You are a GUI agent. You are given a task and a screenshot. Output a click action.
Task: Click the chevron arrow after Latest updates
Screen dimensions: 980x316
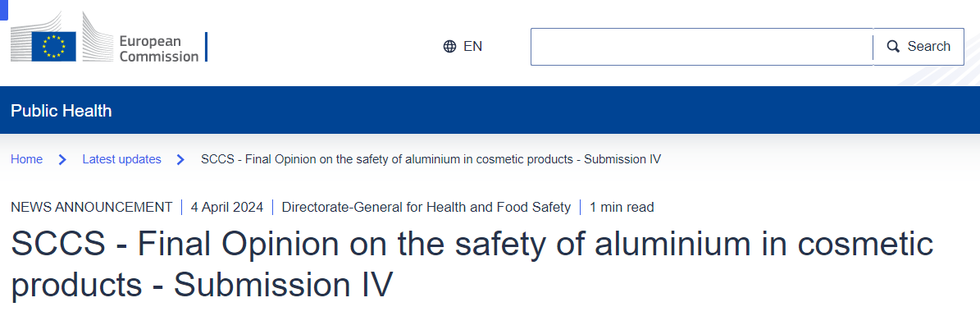coord(180,159)
